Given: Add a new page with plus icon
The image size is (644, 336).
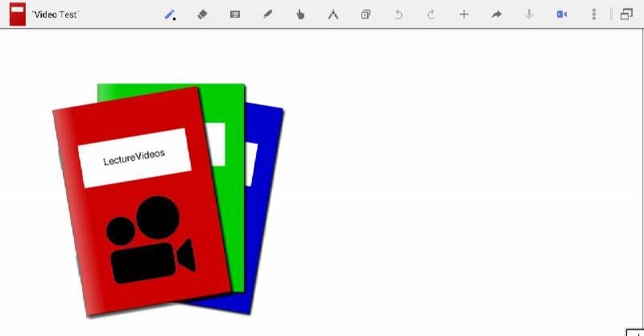Looking at the screenshot, I should tap(464, 14).
